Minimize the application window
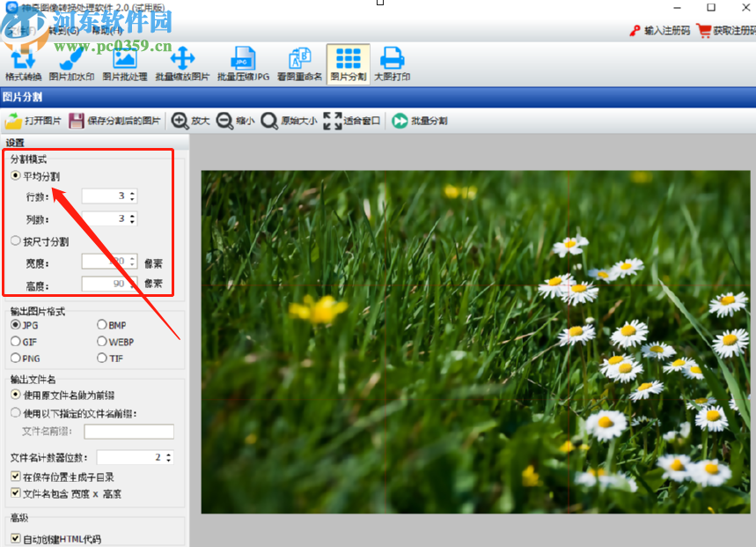The height and width of the screenshot is (547, 756). 678,7
